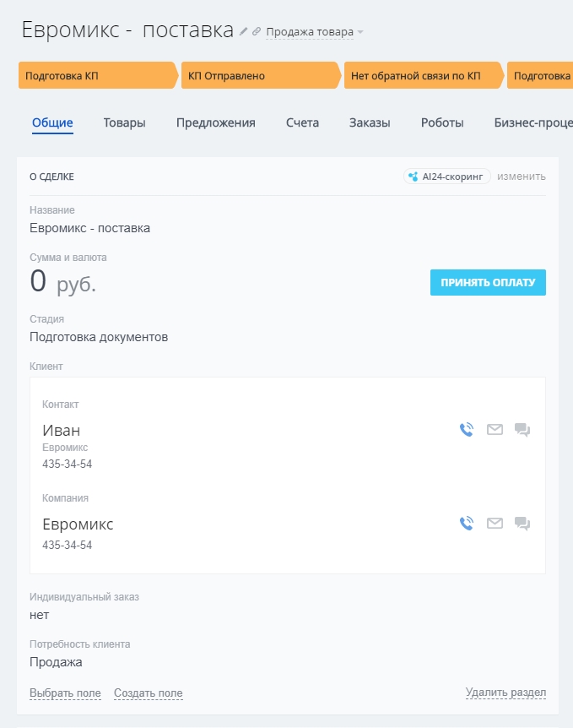Screen dimensions: 573x728
Task: Open AI24-скоринг scoring badge
Action: click(447, 177)
